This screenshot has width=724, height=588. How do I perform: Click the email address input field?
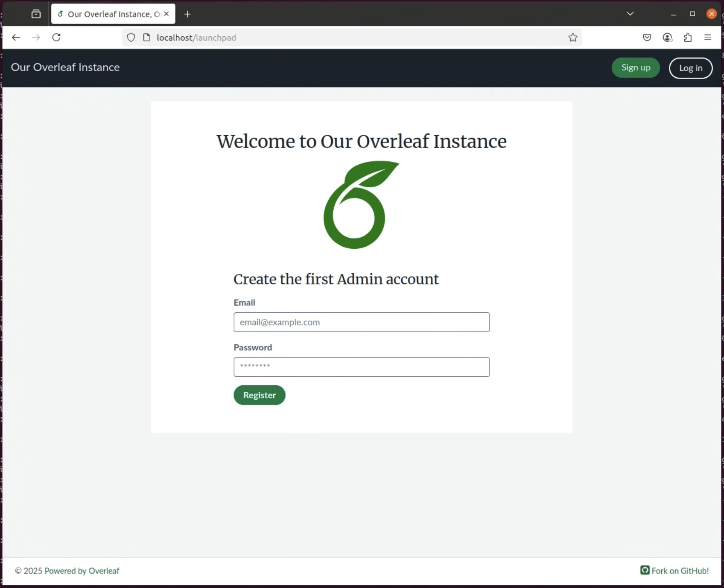361,322
